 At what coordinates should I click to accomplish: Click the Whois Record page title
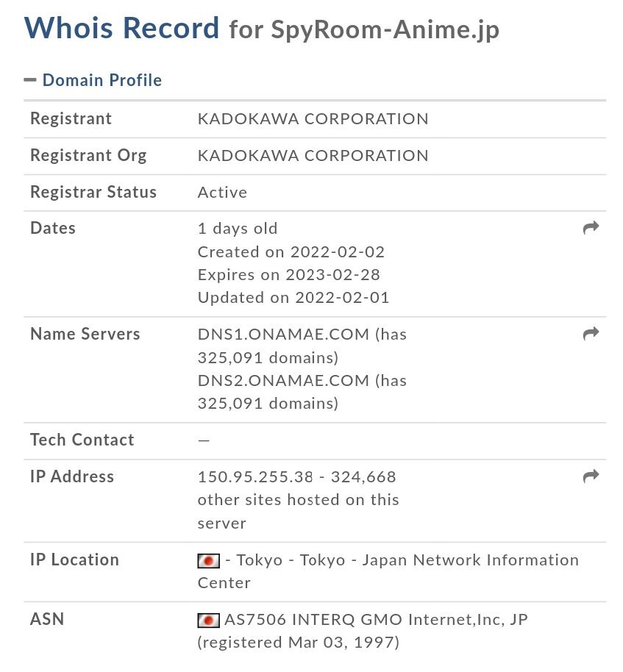(x=122, y=28)
